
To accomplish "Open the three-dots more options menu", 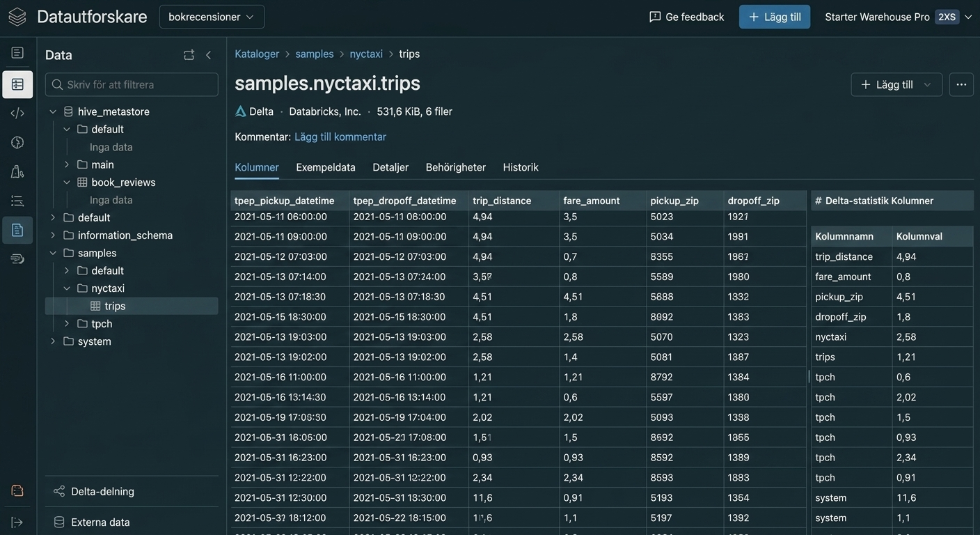I will (x=961, y=84).
